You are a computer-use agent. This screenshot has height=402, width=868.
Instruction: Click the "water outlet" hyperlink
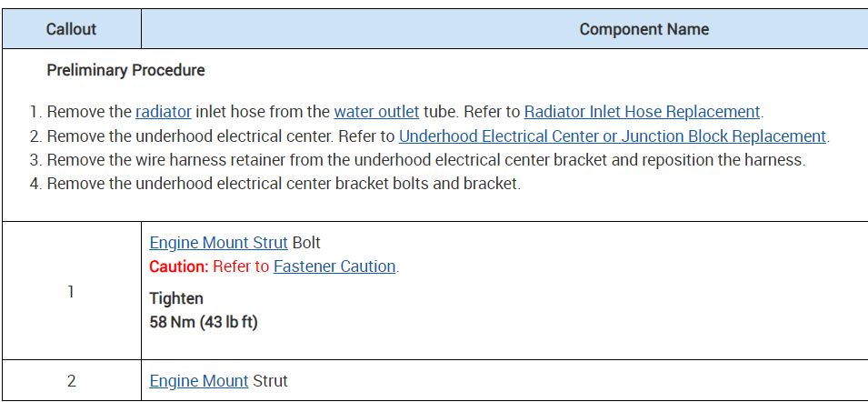(x=376, y=112)
